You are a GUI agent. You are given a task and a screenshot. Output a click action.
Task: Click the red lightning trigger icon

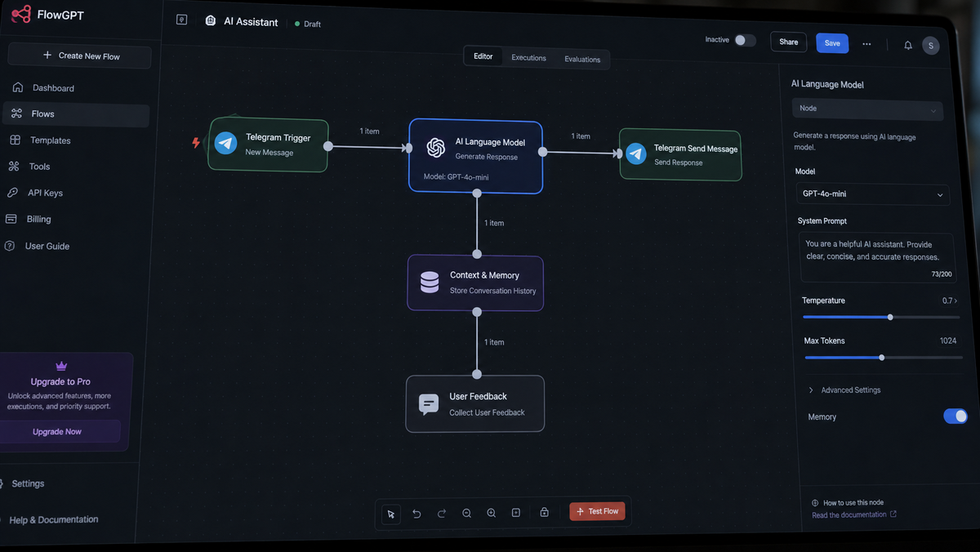[x=196, y=143]
